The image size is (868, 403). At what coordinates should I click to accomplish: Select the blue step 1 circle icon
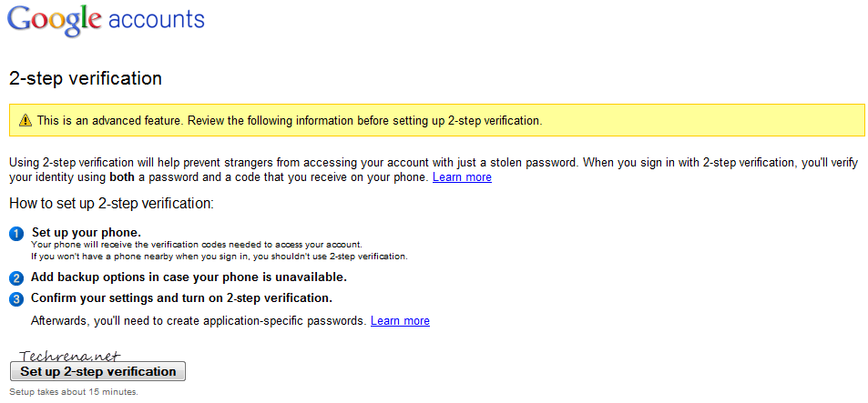coord(16,235)
